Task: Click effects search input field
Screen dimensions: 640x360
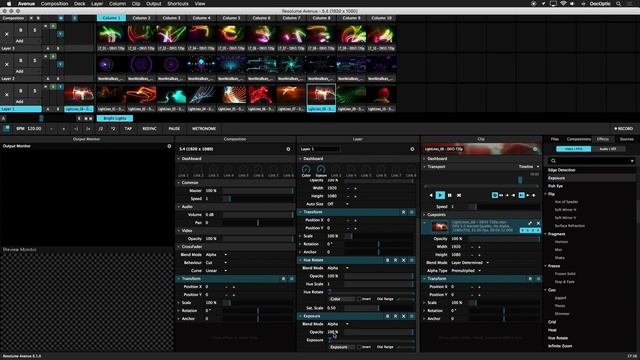Action: 591,161
